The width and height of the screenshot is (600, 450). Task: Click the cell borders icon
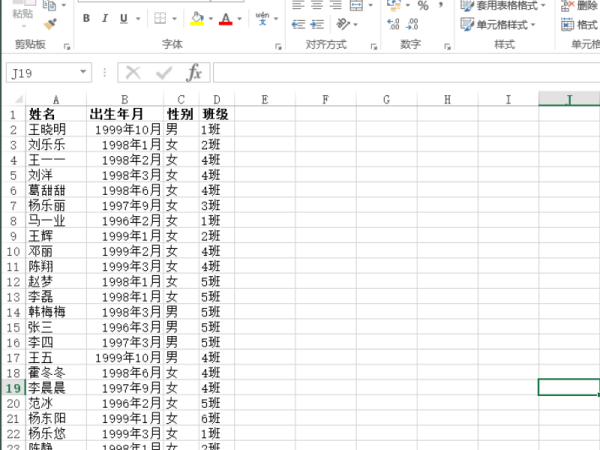point(160,19)
